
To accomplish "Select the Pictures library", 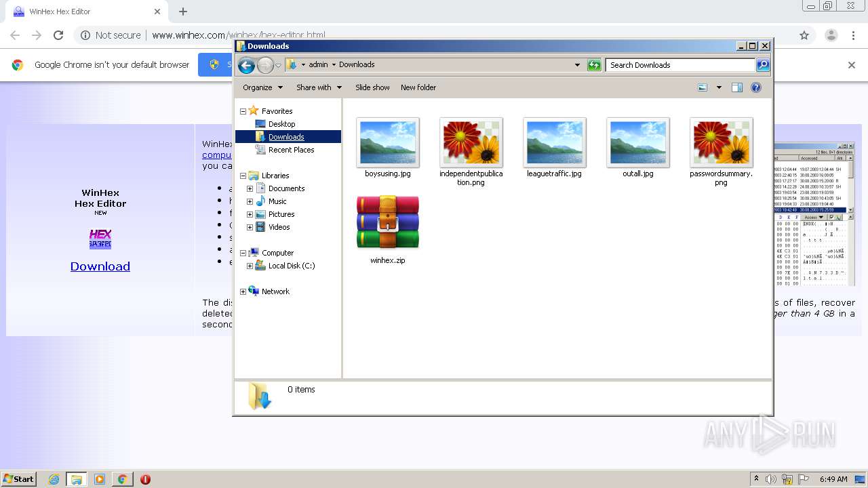I will [x=281, y=214].
